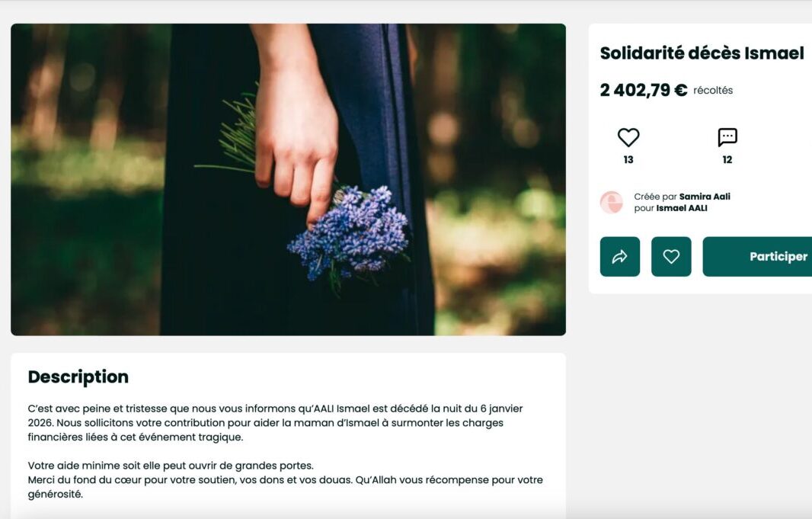Image resolution: width=812 pixels, height=519 pixels.
Task: Click the paragraph starting "C'est avec peine"
Action: click(275, 423)
